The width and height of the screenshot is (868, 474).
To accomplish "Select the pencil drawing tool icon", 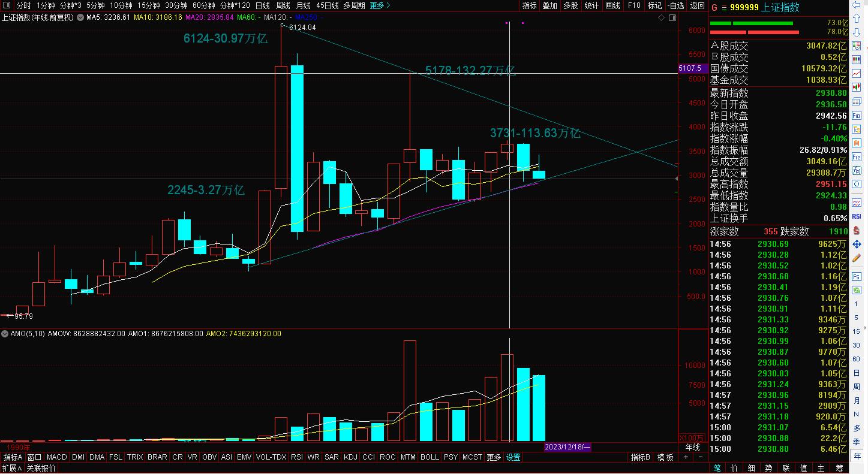I will coord(856,257).
